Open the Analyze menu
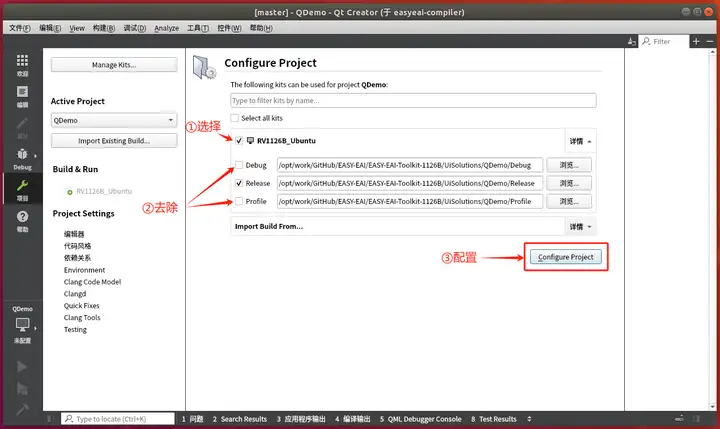The width and height of the screenshot is (720, 429). [167, 28]
